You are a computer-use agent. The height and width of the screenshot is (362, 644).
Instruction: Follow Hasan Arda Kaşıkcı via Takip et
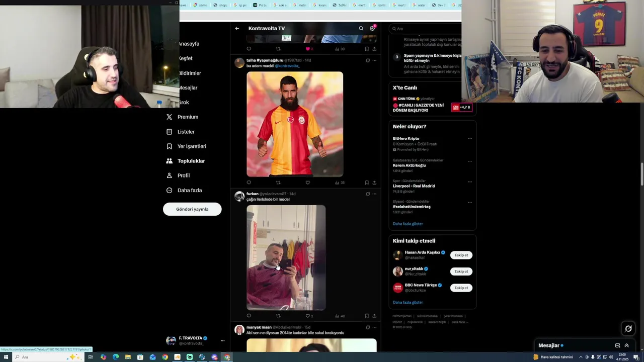[x=461, y=255]
